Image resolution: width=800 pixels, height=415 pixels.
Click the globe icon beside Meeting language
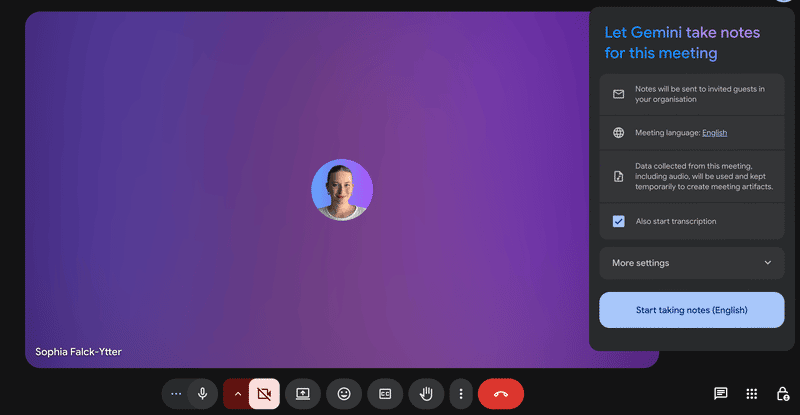click(618, 133)
